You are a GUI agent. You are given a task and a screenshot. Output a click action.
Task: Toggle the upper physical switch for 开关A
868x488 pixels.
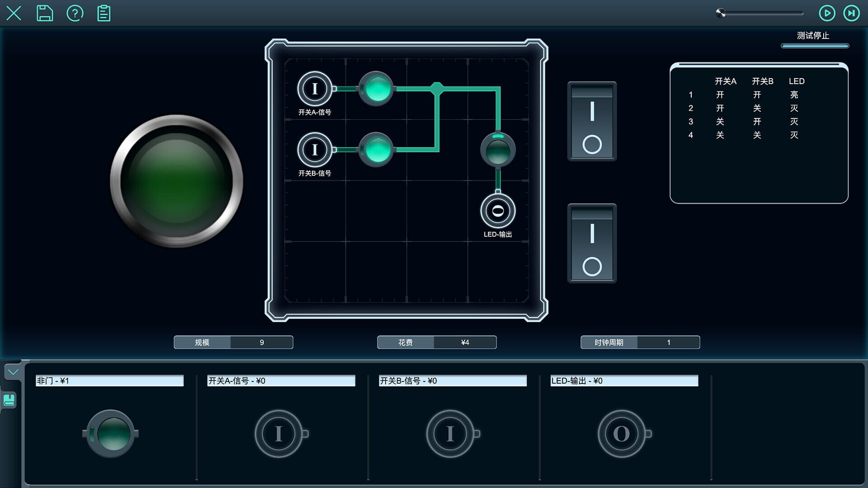tap(592, 121)
